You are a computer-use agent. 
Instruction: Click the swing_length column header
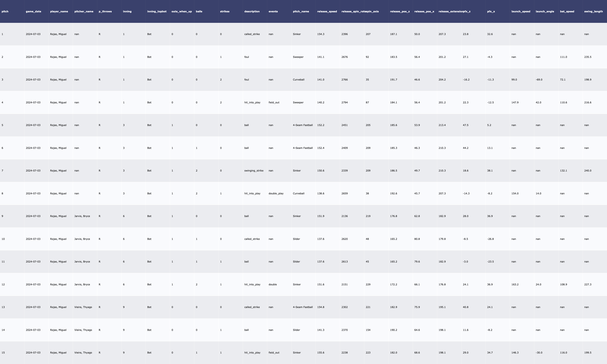click(x=593, y=12)
